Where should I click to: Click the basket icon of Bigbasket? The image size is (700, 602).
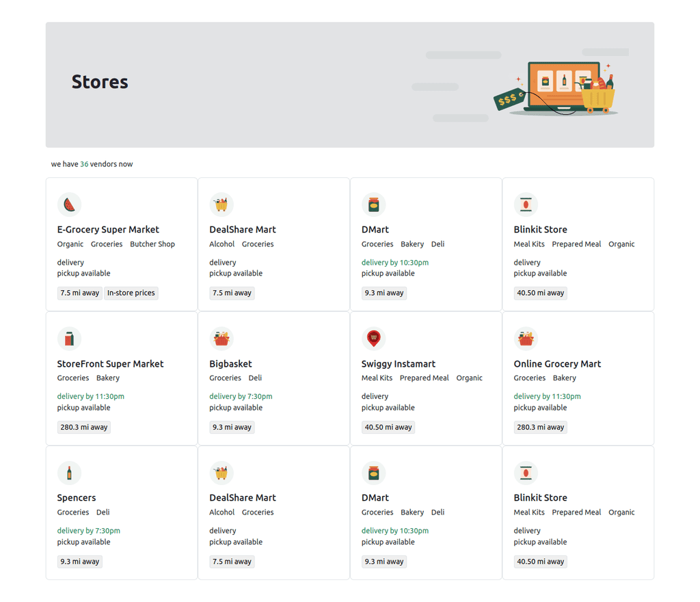pyautogui.click(x=221, y=339)
